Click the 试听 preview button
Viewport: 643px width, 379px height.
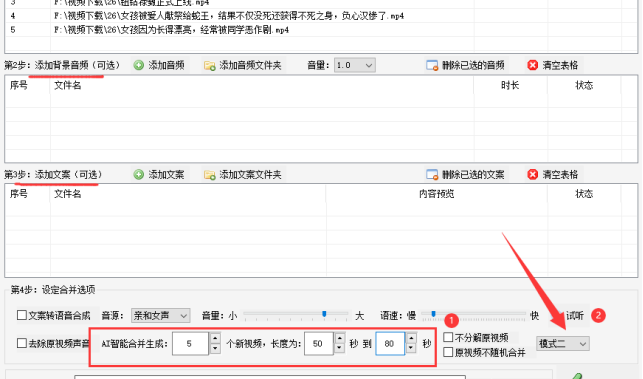[x=575, y=315]
